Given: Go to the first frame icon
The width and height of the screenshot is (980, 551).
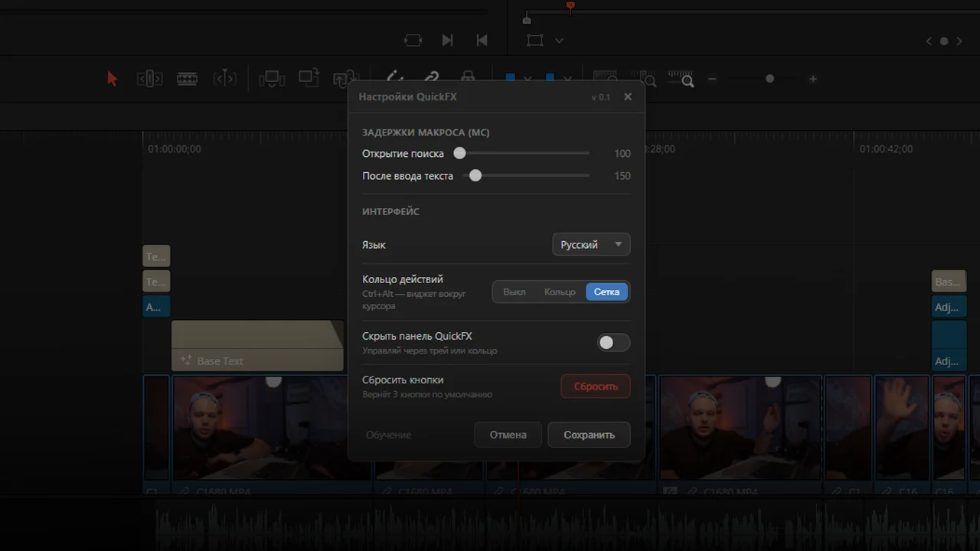Looking at the screenshot, I should point(482,41).
